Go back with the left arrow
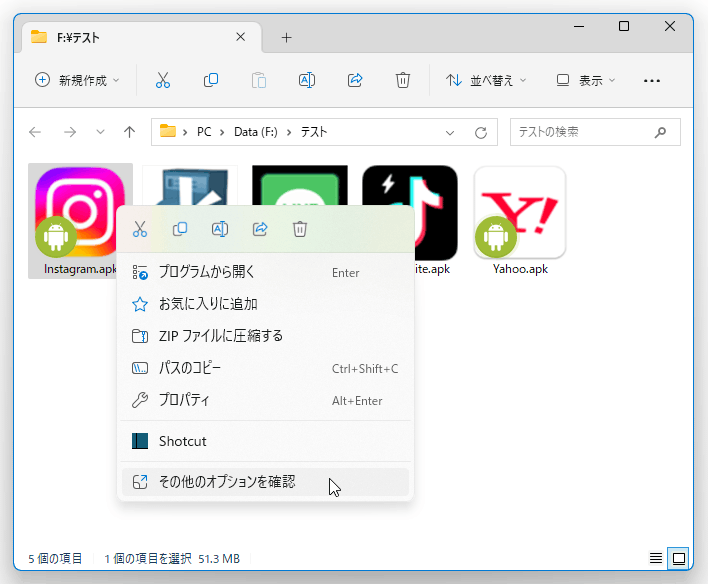Screen dimensions: 708x584 coord(35,132)
